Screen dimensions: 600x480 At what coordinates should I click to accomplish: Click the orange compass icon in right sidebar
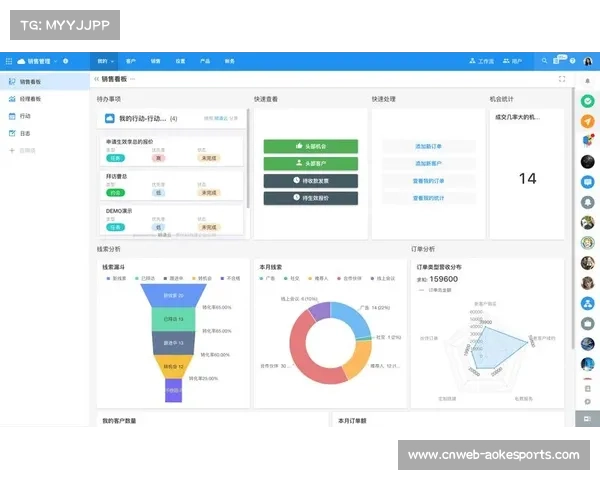(x=587, y=121)
